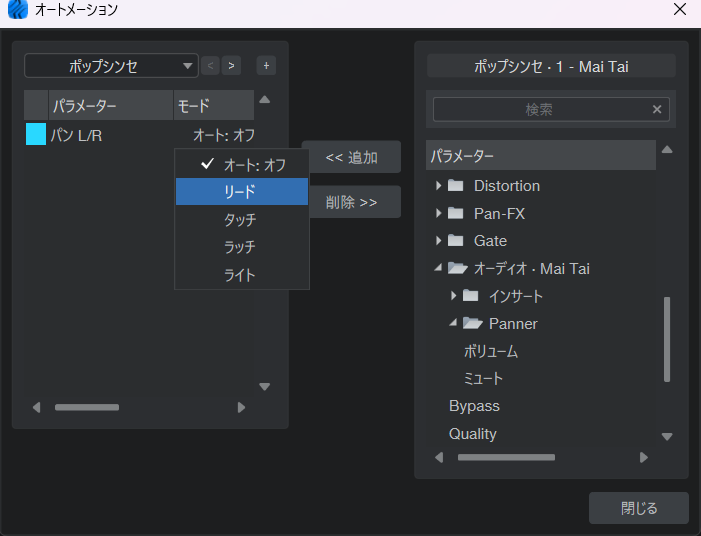This screenshot has width=701, height=536.
Task: Open the オート: オフ mode cell
Action: (x=224, y=135)
